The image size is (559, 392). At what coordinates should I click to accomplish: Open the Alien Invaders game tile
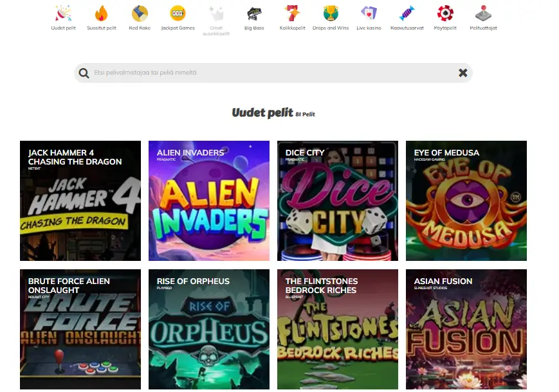(x=209, y=200)
